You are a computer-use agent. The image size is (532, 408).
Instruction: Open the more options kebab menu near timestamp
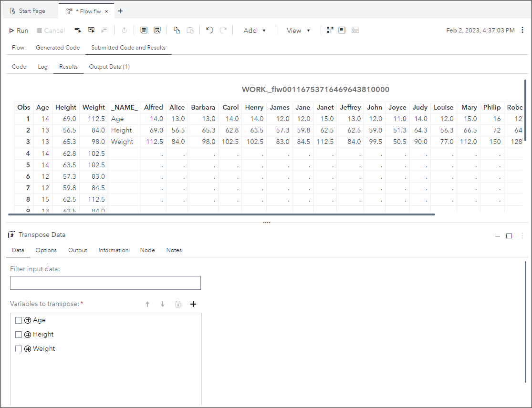(x=522, y=30)
